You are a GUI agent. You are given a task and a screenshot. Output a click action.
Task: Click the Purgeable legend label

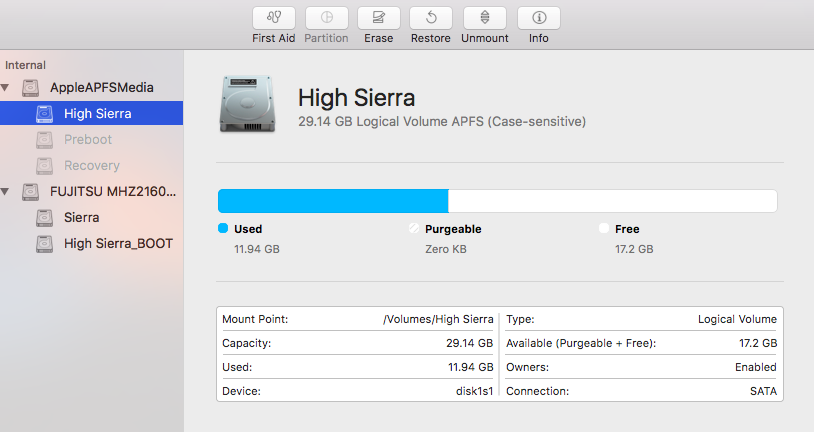(x=453, y=229)
